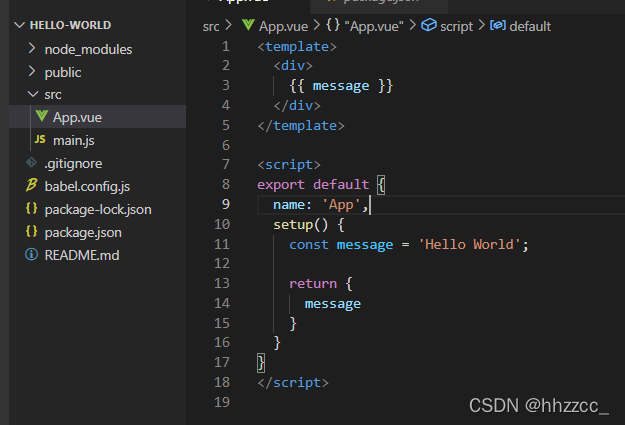Click message on line 14
625x425 pixels.
point(333,304)
